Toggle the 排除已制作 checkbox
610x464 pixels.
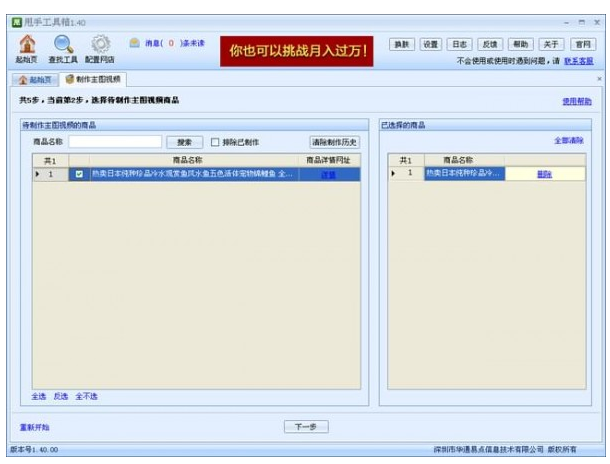215,142
